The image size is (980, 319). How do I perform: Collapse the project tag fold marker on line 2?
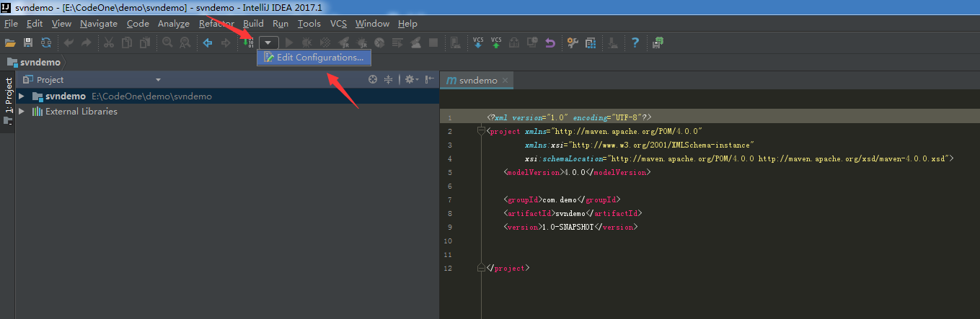pos(481,131)
